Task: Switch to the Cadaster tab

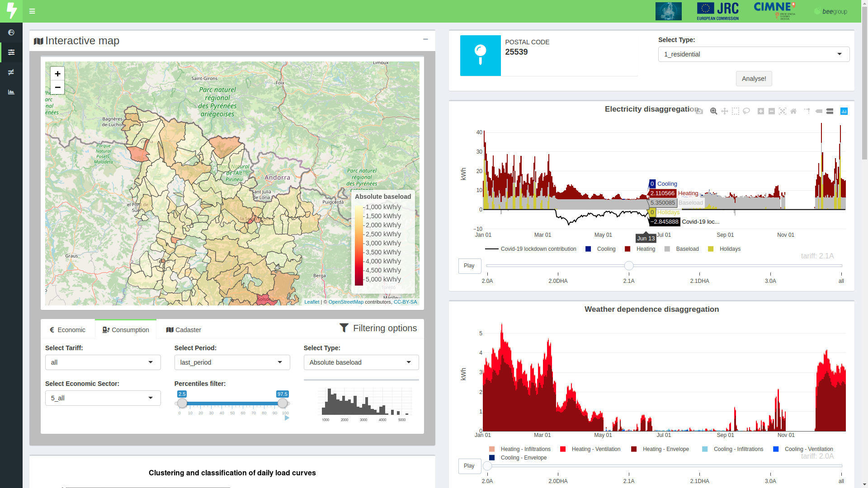Action: point(184,330)
